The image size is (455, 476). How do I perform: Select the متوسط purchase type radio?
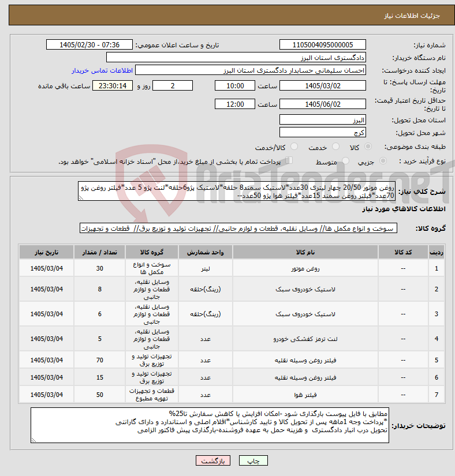(345, 161)
